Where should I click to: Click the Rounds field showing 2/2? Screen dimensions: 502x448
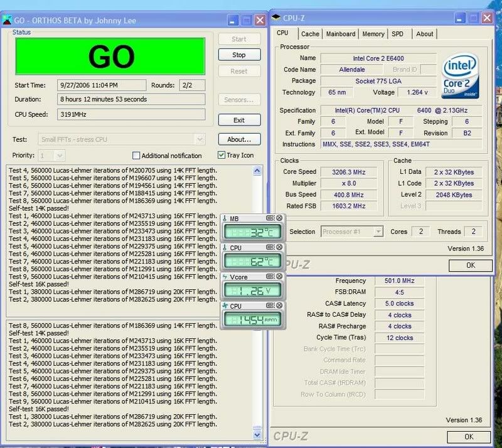pyautogui.click(x=192, y=85)
